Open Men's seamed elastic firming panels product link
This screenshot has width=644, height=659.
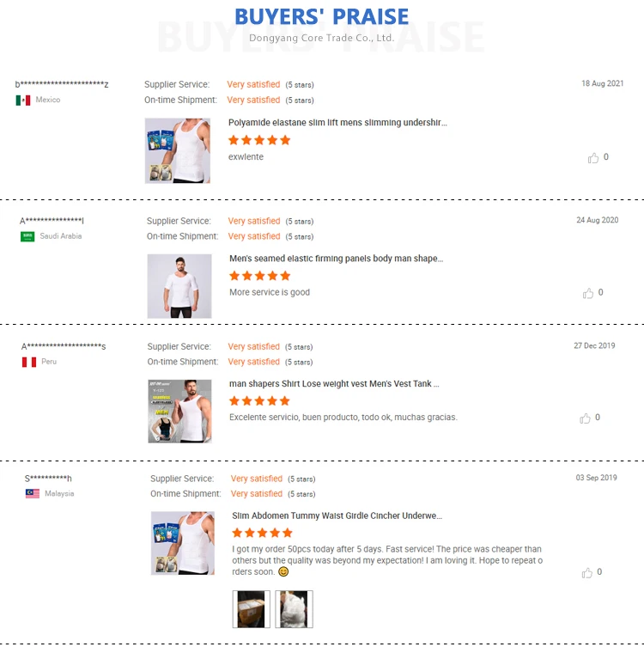pos(336,259)
